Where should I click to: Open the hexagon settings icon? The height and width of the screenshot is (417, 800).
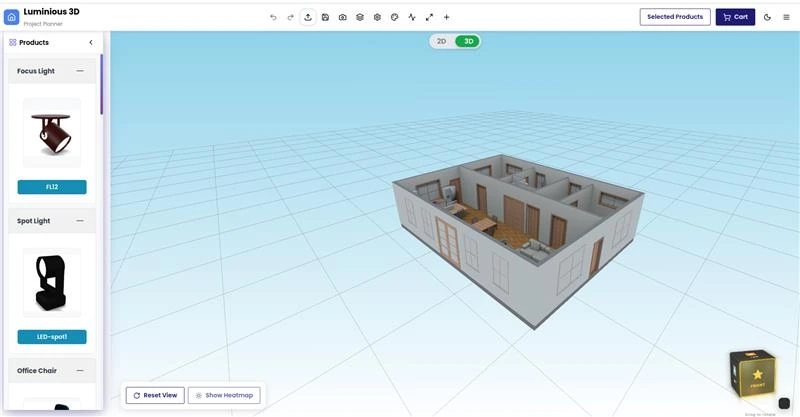pos(377,17)
